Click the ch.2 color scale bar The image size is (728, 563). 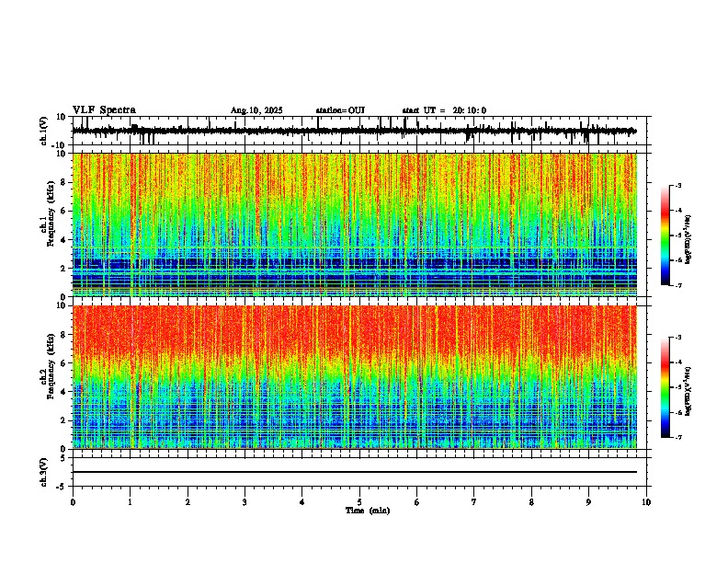coord(665,387)
